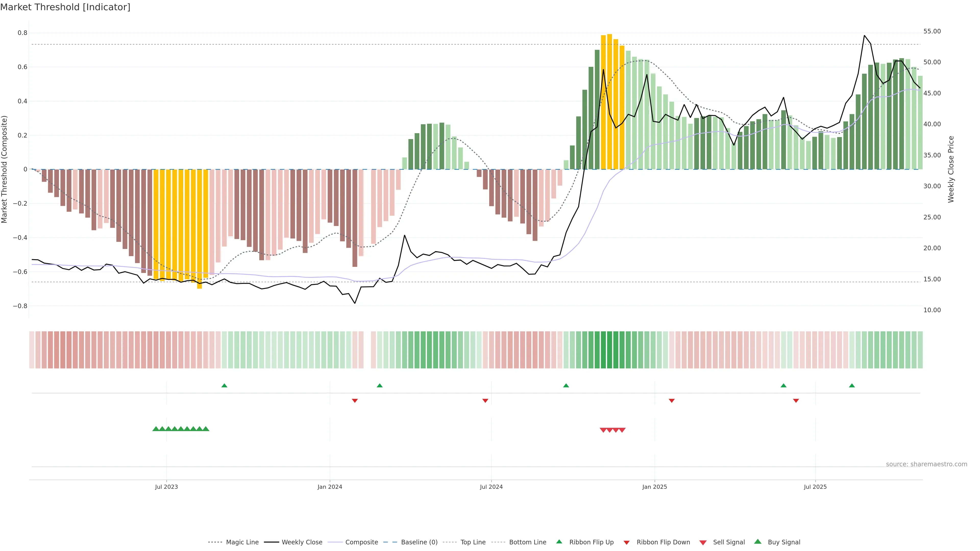Toggle Baseline (0) legend entry
Viewport: 980px width, 551px height.
tap(419, 542)
